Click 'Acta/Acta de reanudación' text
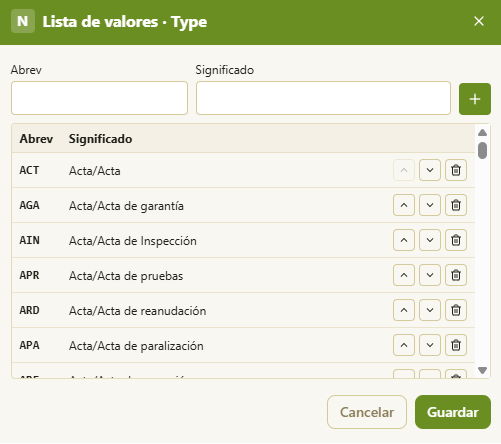 (138, 311)
